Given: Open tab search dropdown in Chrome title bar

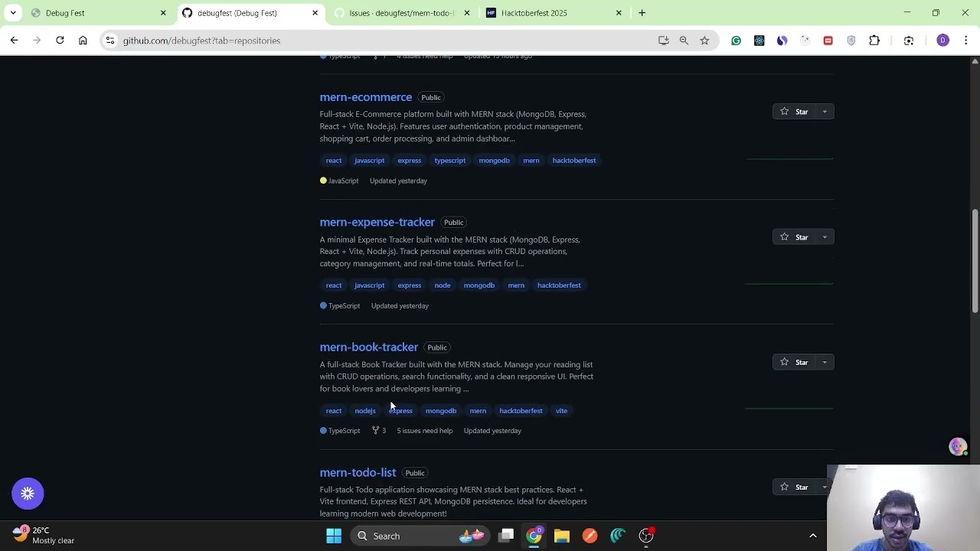Looking at the screenshot, I should tap(13, 13).
